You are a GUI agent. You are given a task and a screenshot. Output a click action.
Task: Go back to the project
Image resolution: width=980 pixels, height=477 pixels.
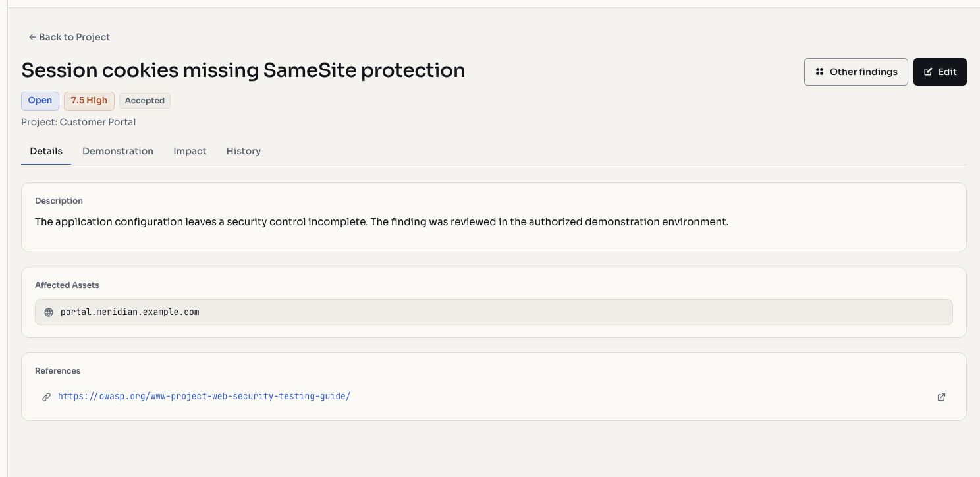69,37
